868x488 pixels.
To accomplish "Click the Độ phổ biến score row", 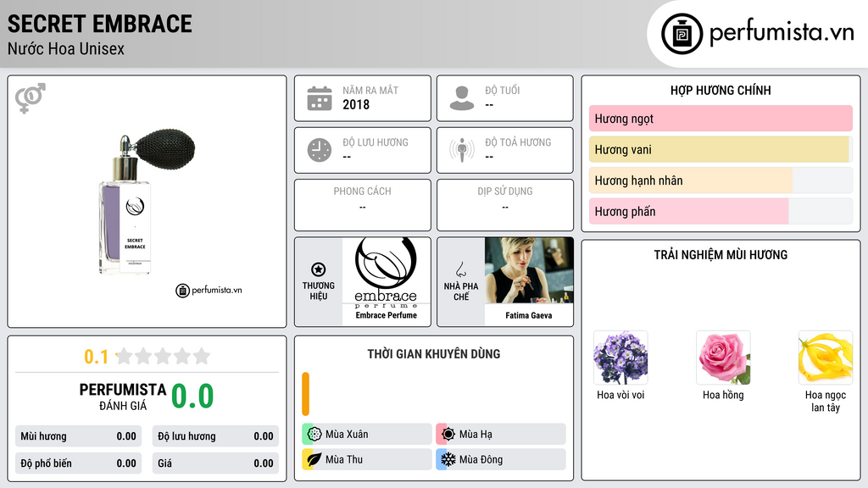I will click(79, 463).
